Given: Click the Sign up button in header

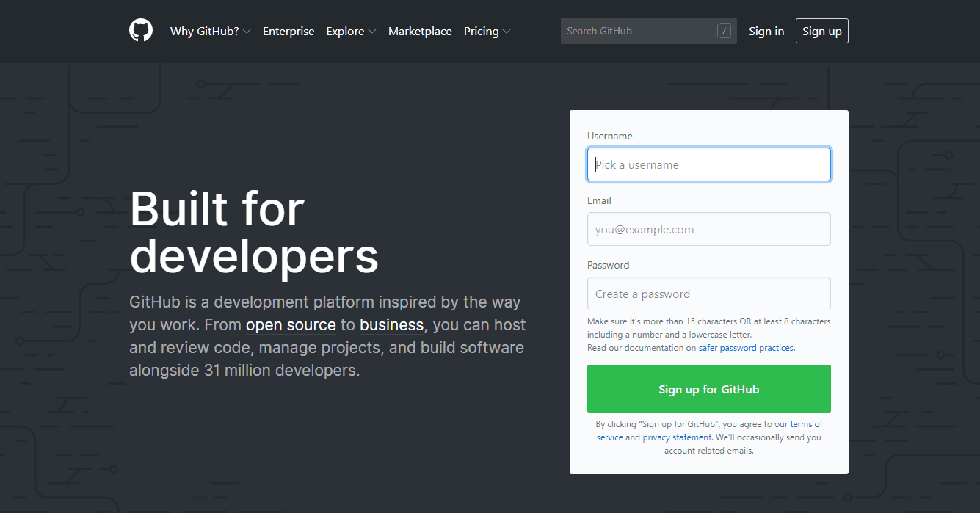Looking at the screenshot, I should click(x=822, y=31).
